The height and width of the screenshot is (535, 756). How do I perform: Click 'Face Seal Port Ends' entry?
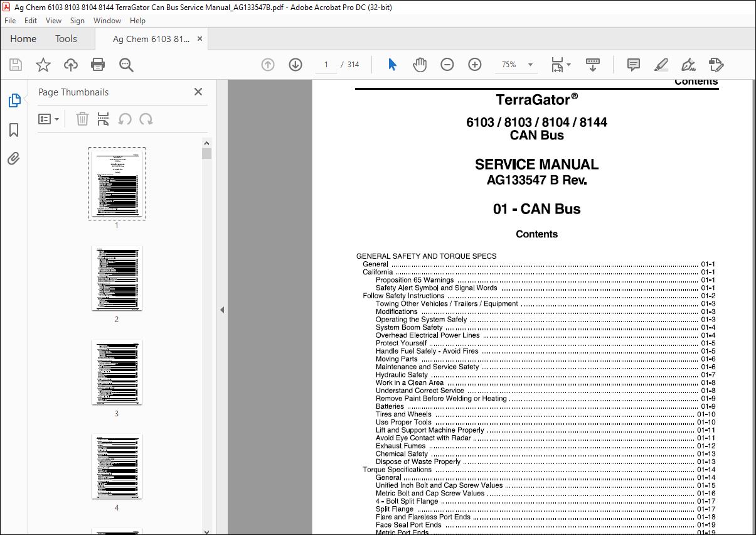408,525
